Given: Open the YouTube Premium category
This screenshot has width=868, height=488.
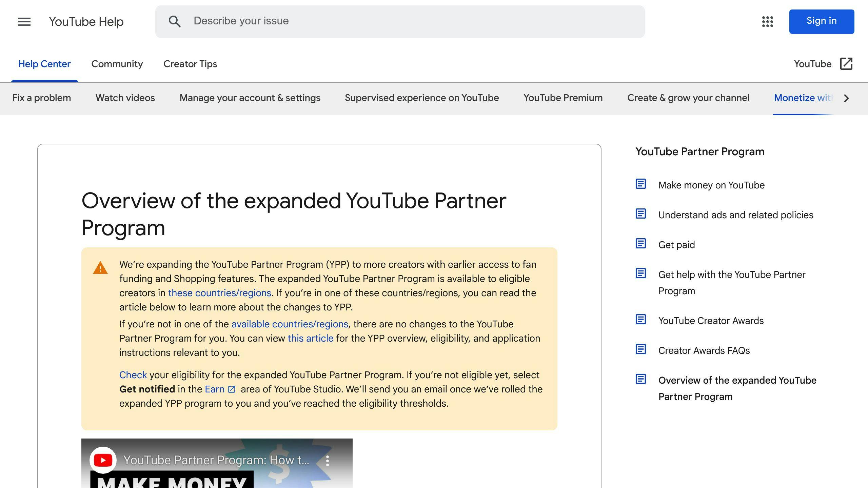Looking at the screenshot, I should (563, 98).
